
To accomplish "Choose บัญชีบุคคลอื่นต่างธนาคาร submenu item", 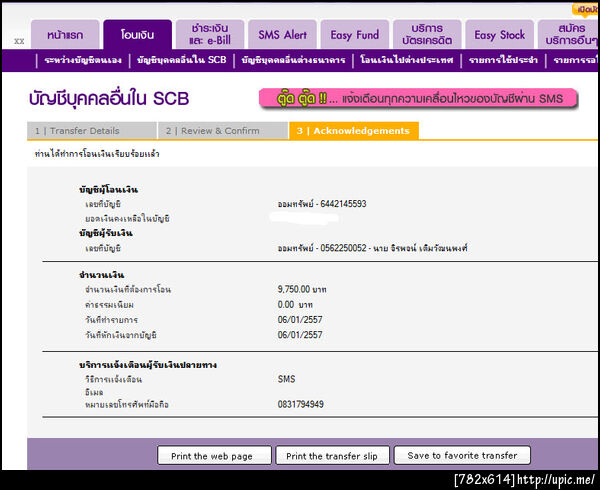I will [293, 60].
